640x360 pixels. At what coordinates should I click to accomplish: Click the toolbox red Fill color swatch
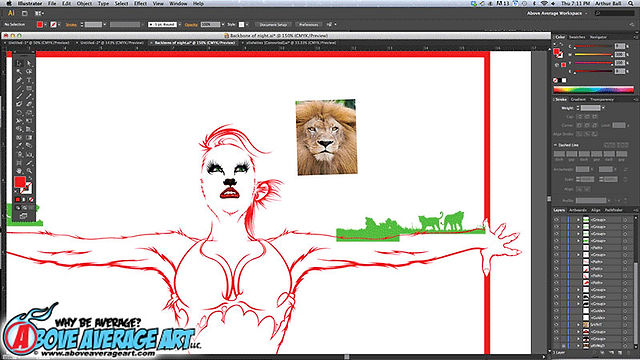click(20, 182)
